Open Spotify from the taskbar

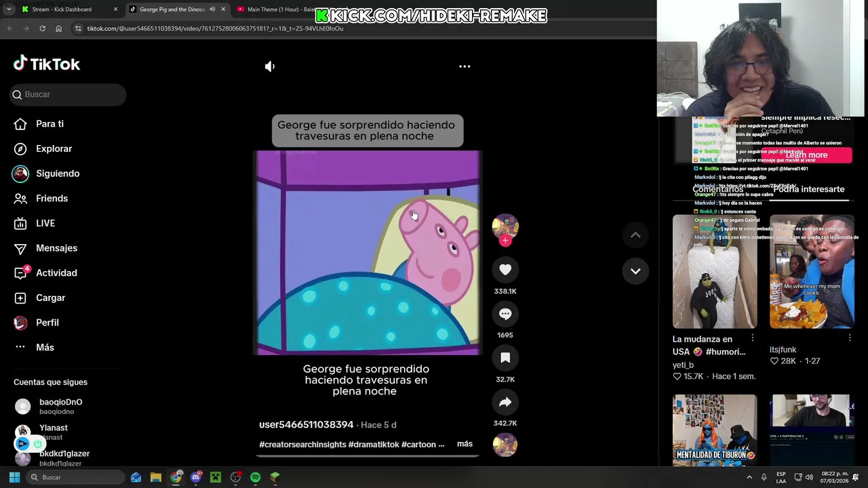tap(255, 477)
